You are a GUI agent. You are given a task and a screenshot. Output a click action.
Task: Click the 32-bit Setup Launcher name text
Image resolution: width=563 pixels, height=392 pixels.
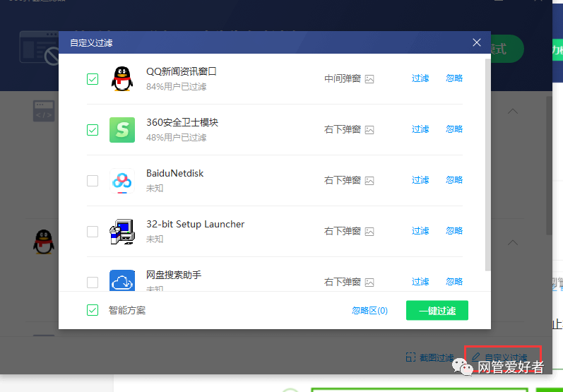(196, 225)
